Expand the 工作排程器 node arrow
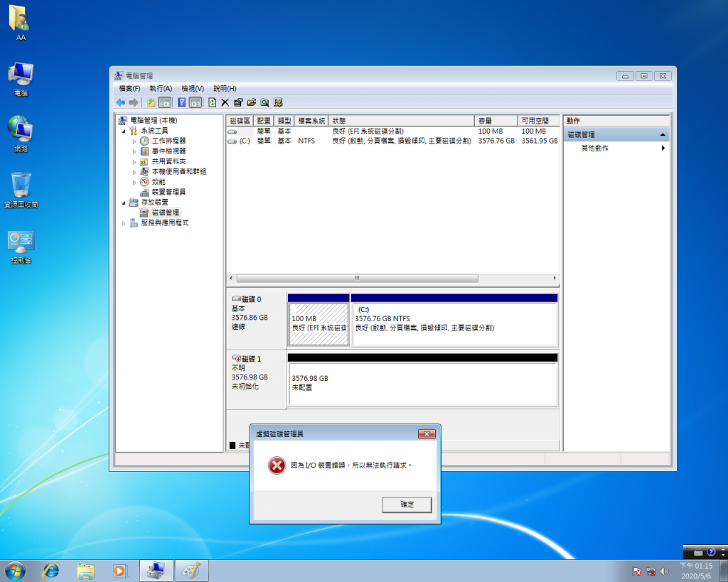The height and width of the screenshot is (582, 728). tap(134, 141)
